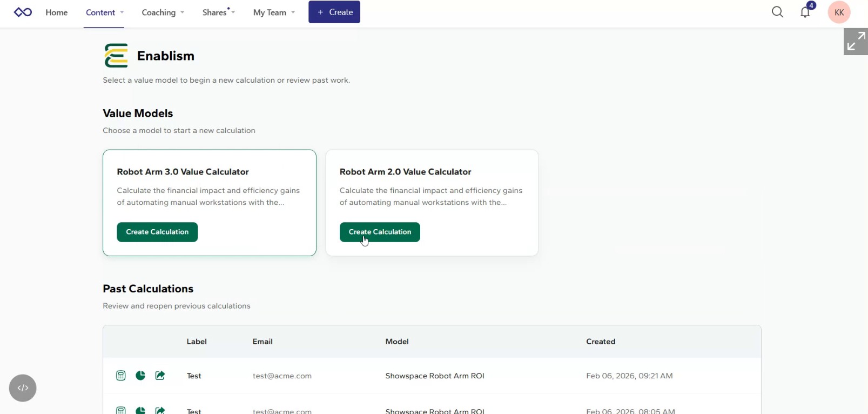The image size is (868, 414).
Task: Click the round code embed button
Action: point(23,388)
